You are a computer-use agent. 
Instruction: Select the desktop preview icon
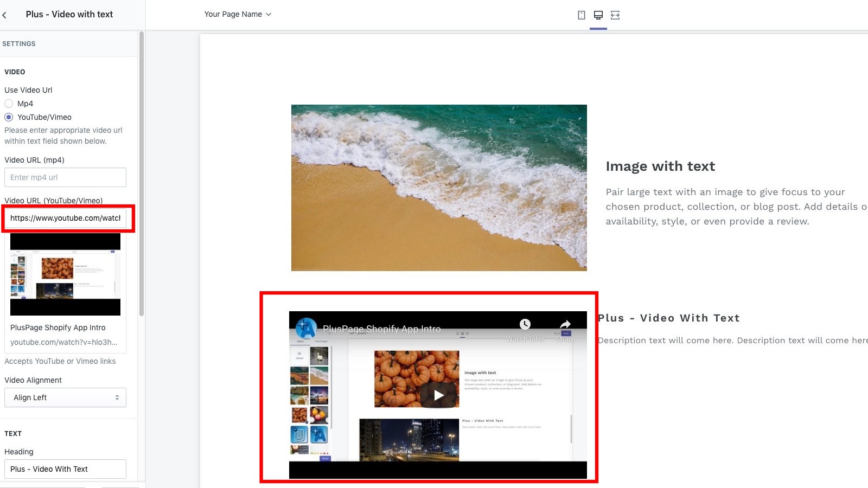pyautogui.click(x=598, y=15)
